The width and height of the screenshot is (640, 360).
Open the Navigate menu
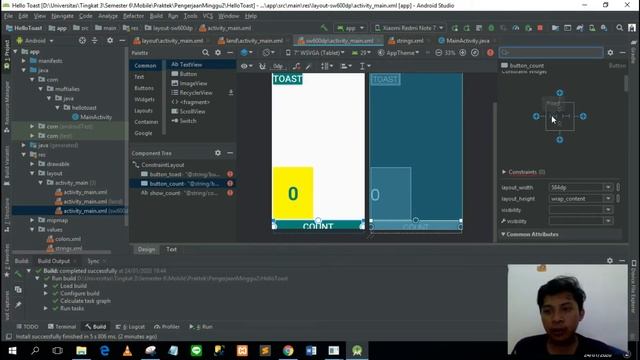click(62, 16)
